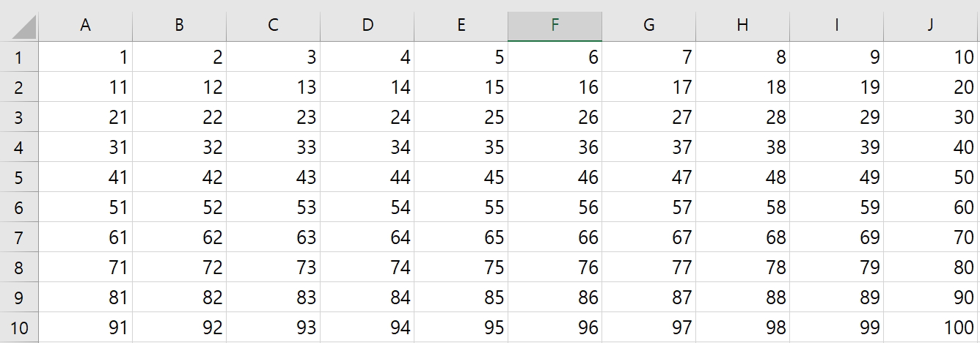Click cell containing 37

pos(648,147)
